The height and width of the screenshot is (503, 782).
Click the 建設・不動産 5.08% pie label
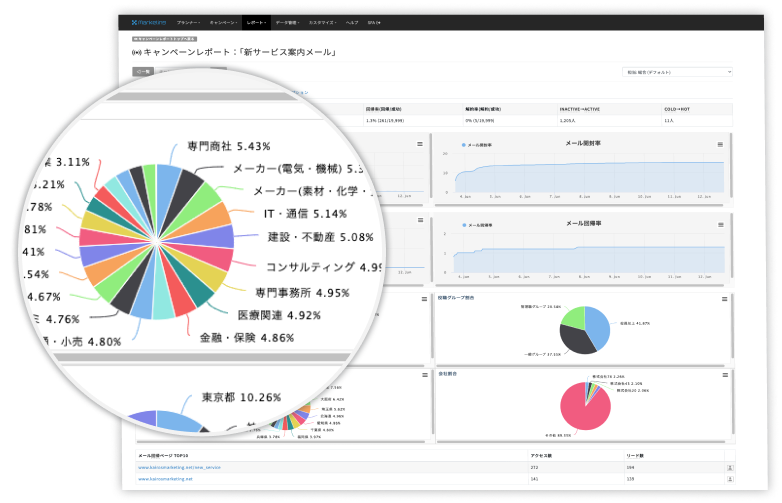tap(320, 237)
